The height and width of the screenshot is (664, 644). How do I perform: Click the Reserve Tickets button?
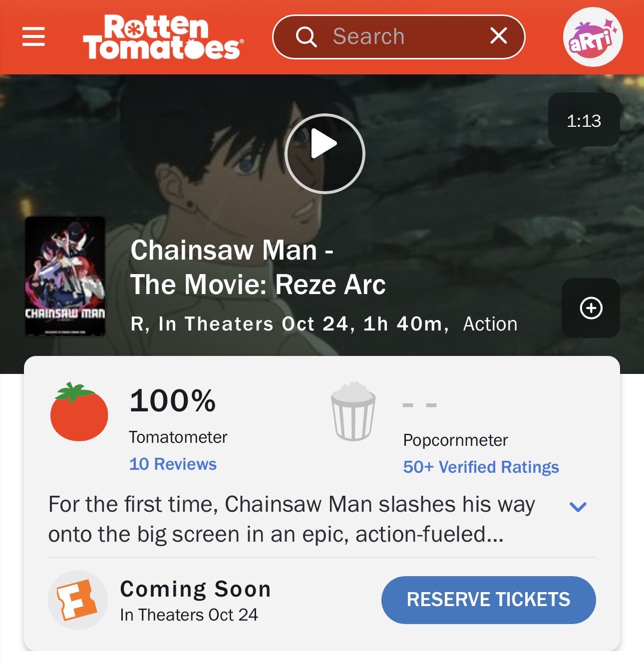[x=488, y=600]
